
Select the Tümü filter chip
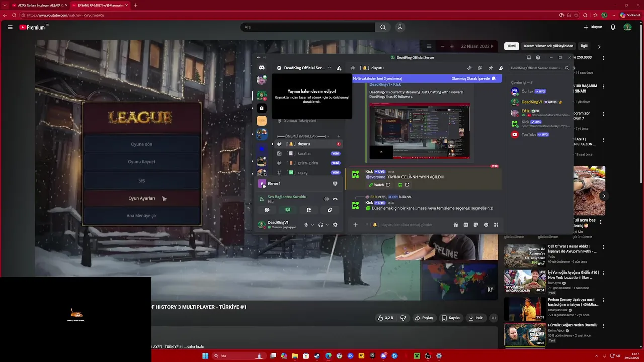(x=512, y=46)
